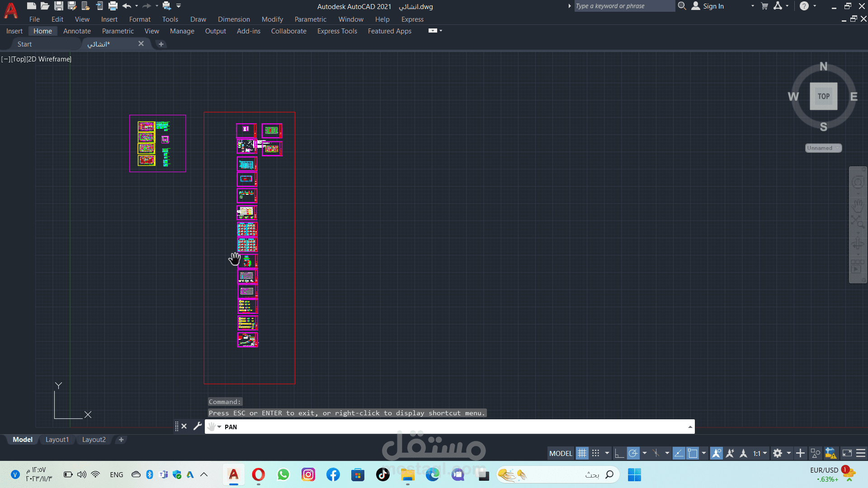868x488 pixels.
Task: Click the MODEL space status bar button
Action: [x=561, y=453]
